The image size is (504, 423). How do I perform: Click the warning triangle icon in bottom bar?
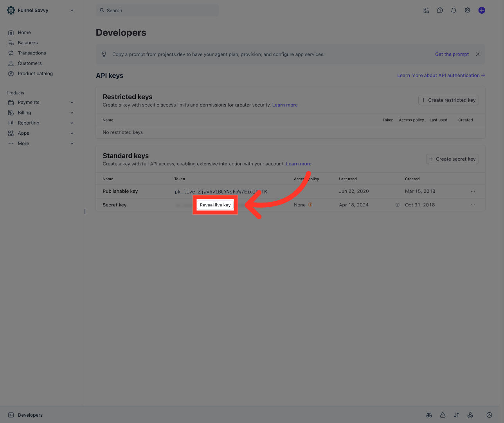pyautogui.click(x=443, y=415)
